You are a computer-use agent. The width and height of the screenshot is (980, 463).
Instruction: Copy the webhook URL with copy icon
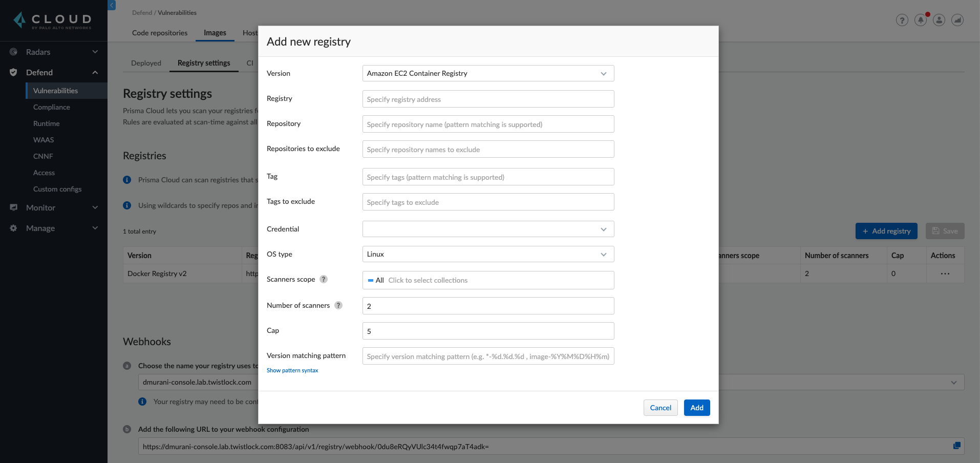click(x=956, y=446)
